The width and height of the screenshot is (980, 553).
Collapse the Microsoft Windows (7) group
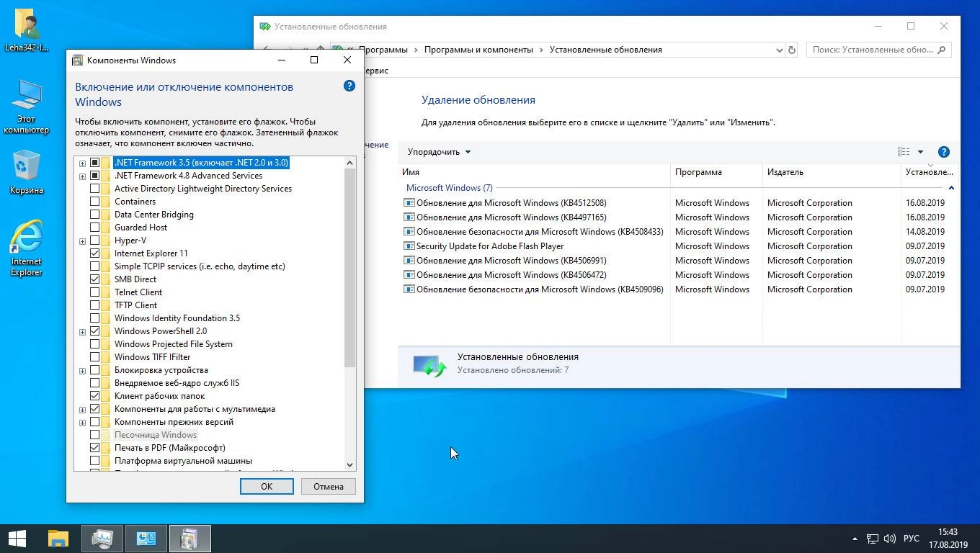tap(951, 188)
